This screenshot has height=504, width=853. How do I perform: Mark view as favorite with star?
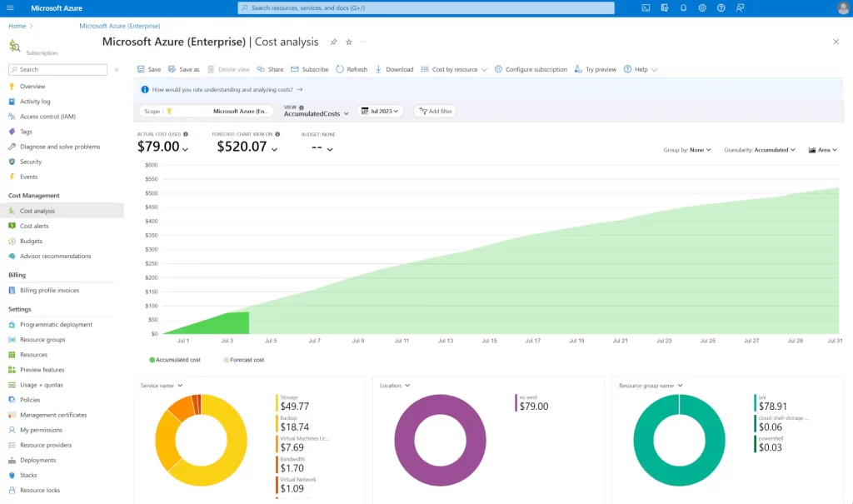click(349, 42)
